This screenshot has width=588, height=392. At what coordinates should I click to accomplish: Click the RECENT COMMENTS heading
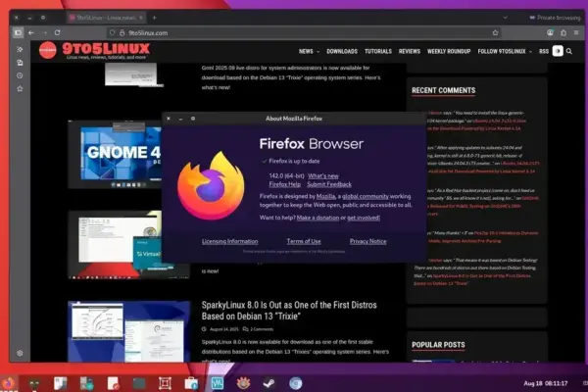click(443, 90)
